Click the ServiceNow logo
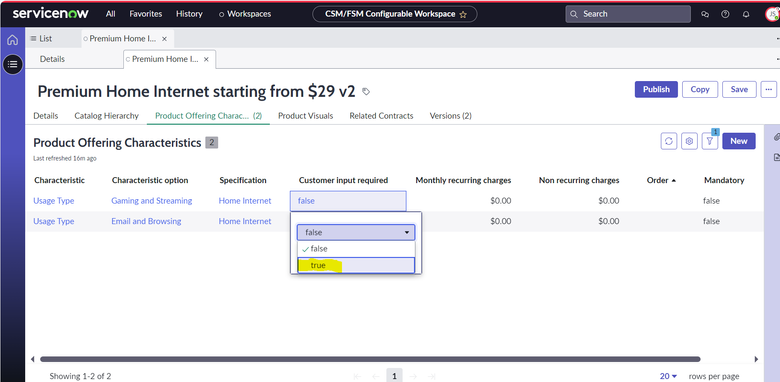The width and height of the screenshot is (780, 382). pyautogui.click(x=51, y=13)
